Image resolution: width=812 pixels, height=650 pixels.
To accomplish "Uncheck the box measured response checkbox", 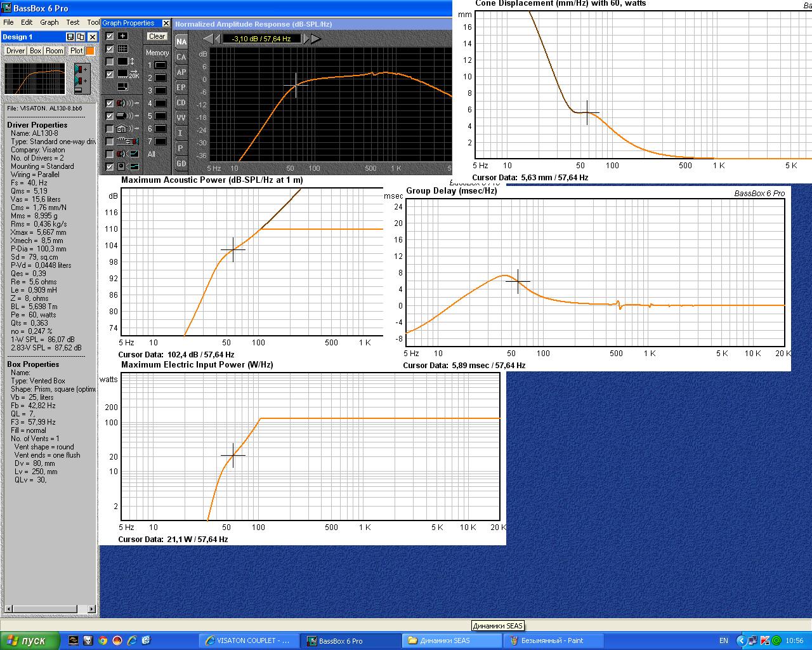I will [x=110, y=166].
